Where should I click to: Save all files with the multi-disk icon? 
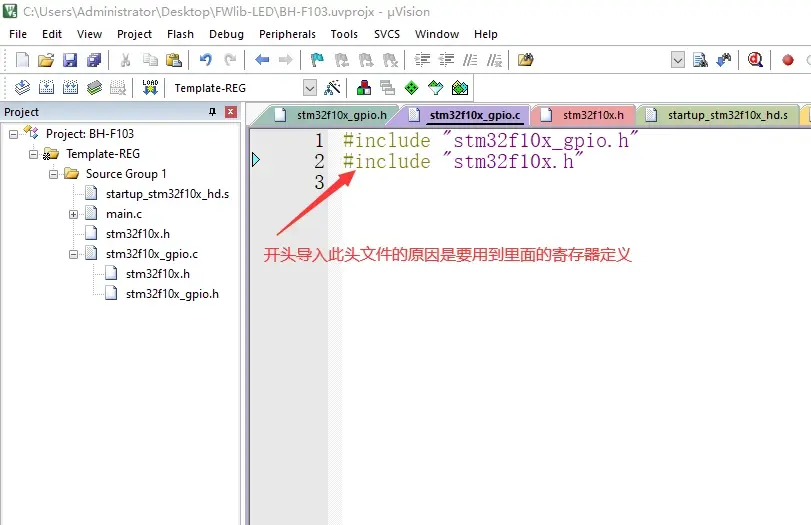(94, 60)
